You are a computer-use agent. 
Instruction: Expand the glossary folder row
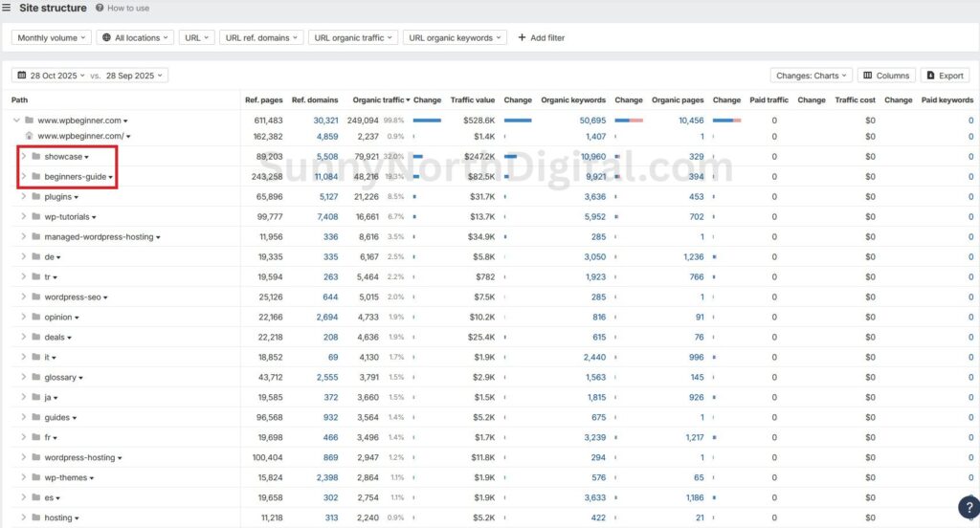click(x=23, y=377)
